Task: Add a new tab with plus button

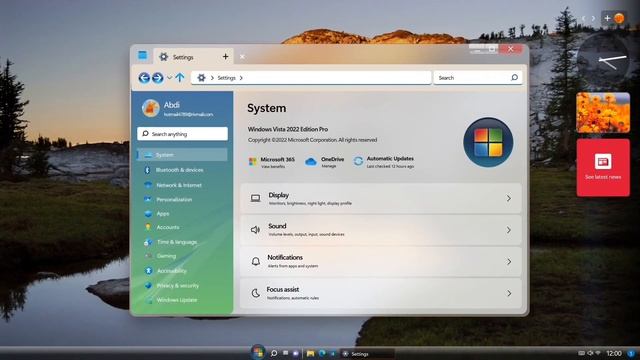Action: point(225,57)
